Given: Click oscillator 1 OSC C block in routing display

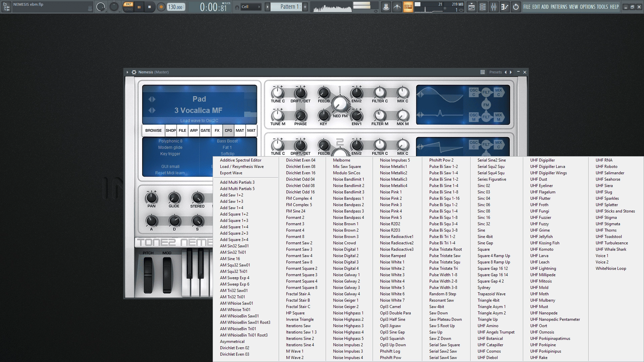Looking at the screenshot, I should pos(474,92).
